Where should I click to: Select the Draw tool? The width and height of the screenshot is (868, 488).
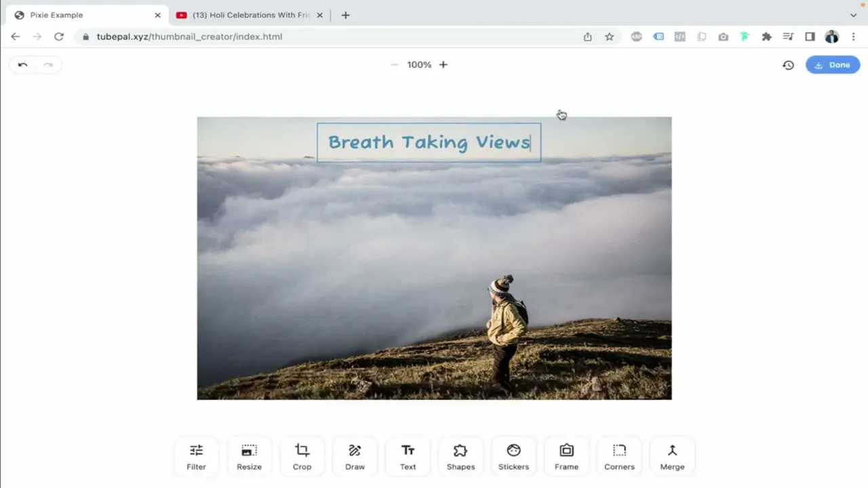click(355, 457)
